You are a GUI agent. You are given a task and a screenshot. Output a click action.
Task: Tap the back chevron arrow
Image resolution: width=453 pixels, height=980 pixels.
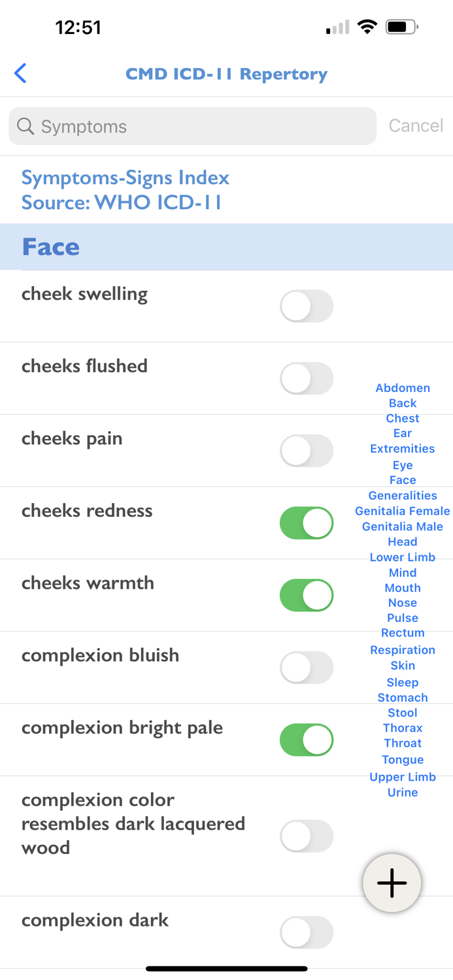(20, 74)
